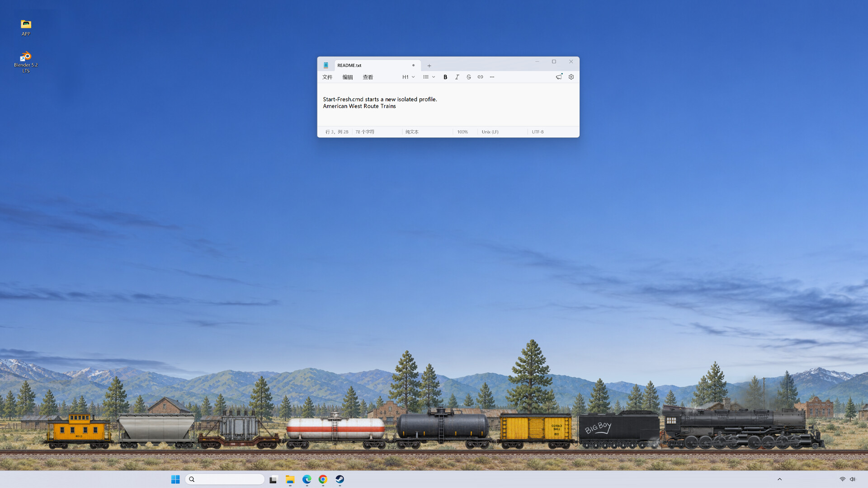Click the Unix (LF) line ending entry
The width and height of the screenshot is (868, 488).
(490, 132)
